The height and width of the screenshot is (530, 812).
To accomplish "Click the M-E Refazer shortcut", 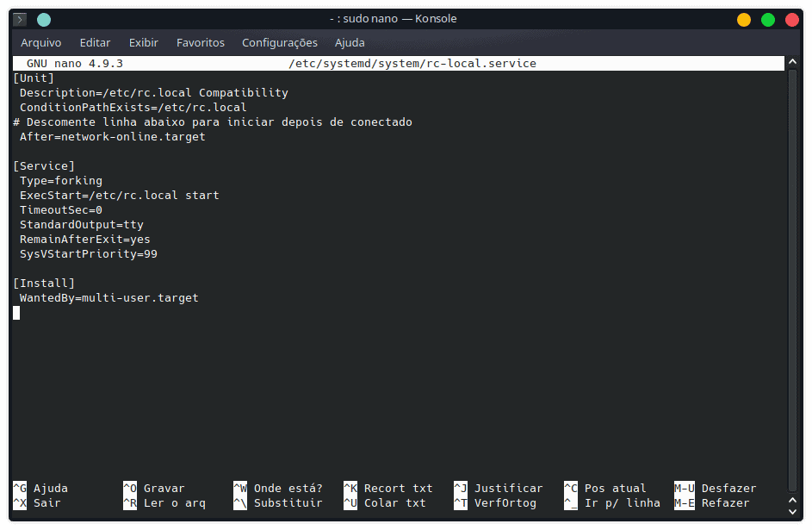I will (x=712, y=502).
